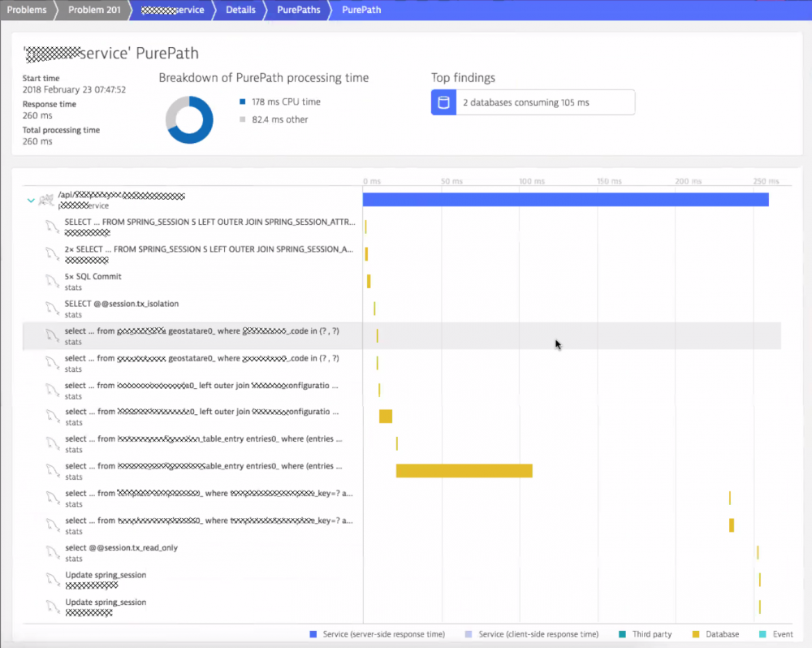Select the database icon for SELECT @@session.tx_isolation
Viewport: 812px width, 648px height.
pos(50,309)
